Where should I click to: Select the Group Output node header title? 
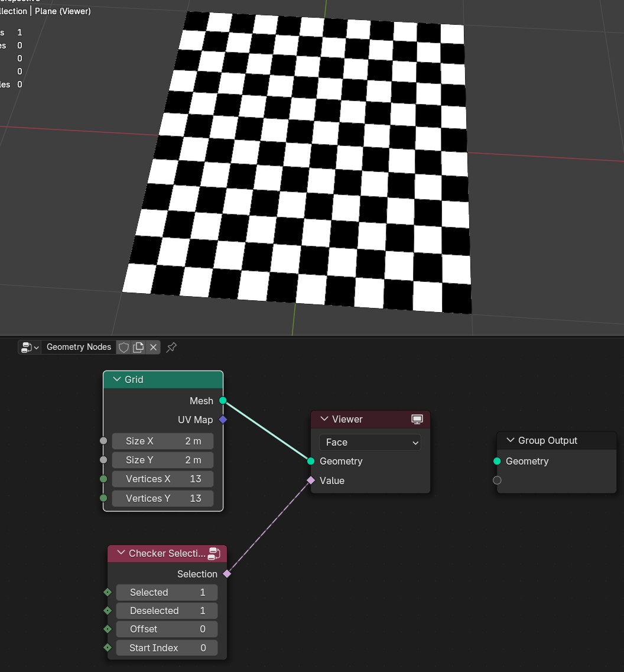point(548,440)
